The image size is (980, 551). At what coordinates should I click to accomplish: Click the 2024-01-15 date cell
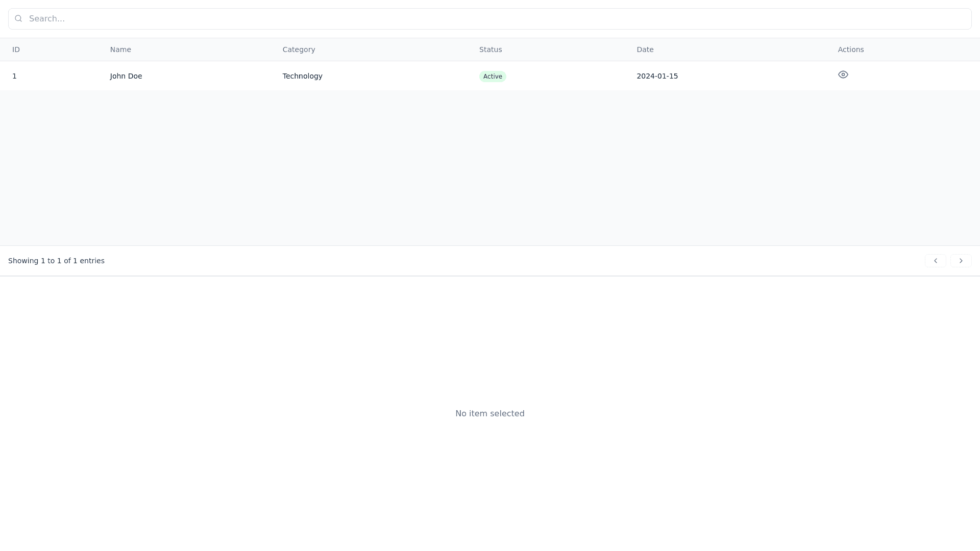click(x=657, y=76)
